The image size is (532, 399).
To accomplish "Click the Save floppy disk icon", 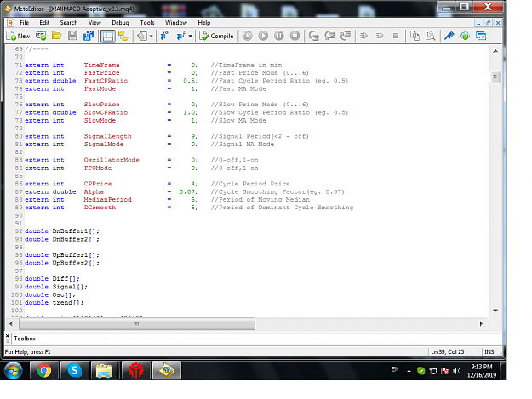I will click(x=72, y=36).
